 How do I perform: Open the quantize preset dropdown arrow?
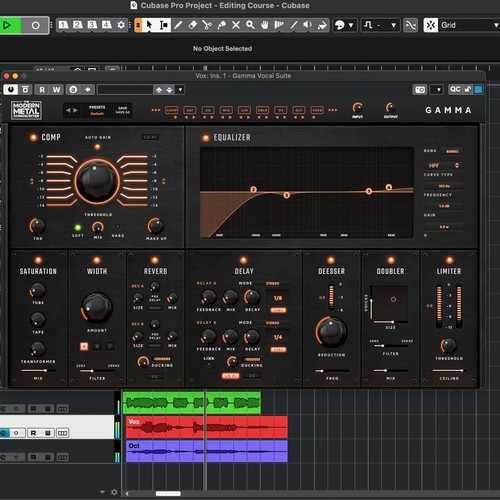click(393, 25)
